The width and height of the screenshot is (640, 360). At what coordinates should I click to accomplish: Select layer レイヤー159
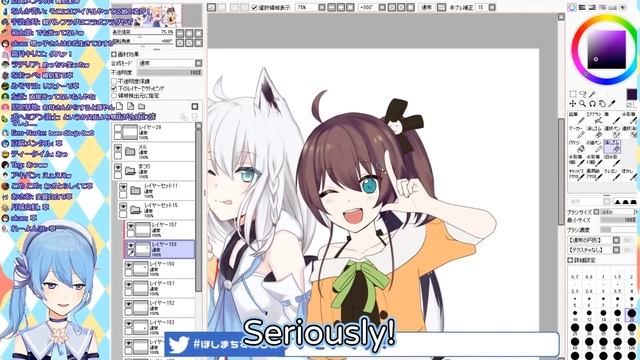tap(159, 269)
